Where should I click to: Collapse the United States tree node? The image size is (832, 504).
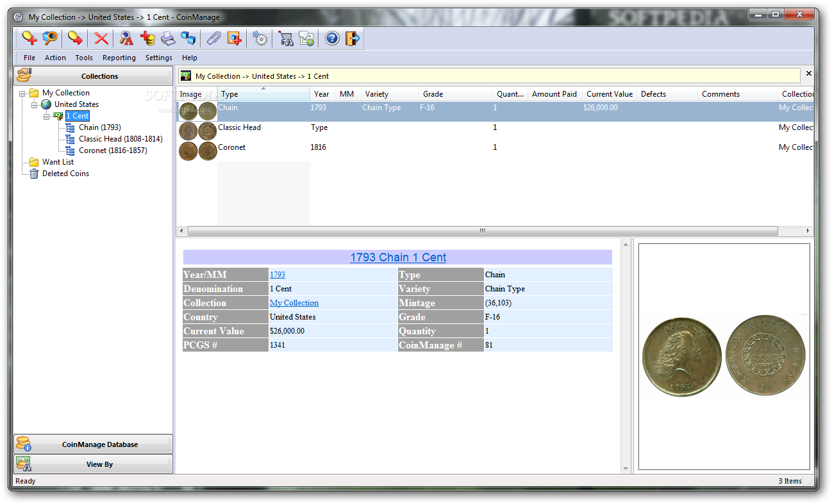point(35,104)
